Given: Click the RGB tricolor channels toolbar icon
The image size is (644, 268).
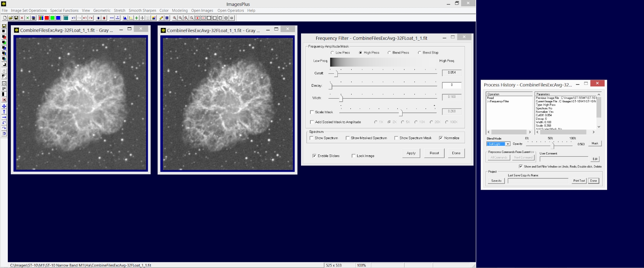Looking at the screenshot, I should point(41,18).
